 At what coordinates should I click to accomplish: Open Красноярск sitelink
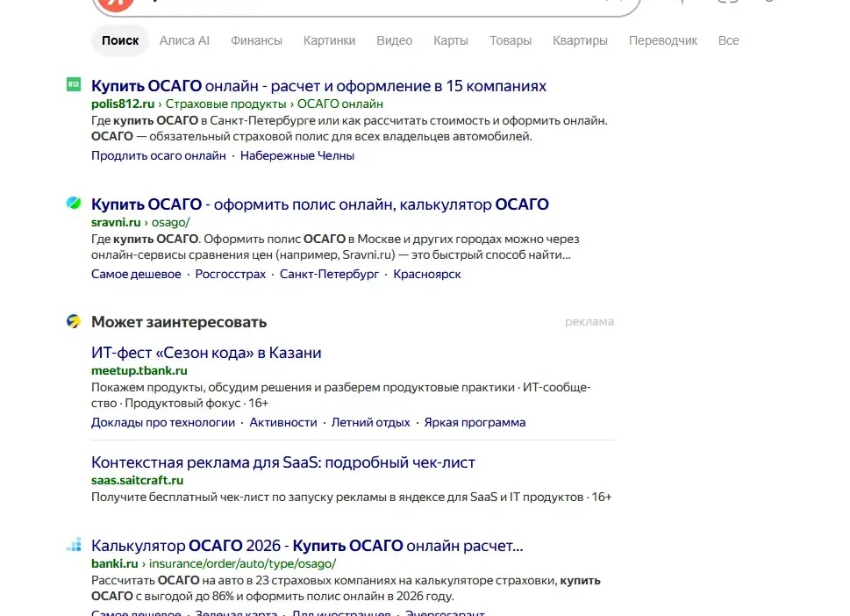[427, 275]
